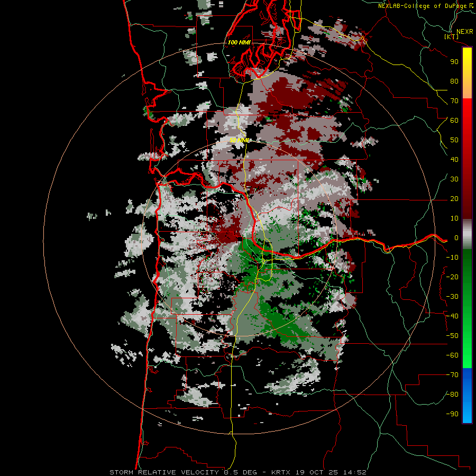Click the 19 OCT 25 date text
Image resolution: width=476 pixels, height=476 pixels.
(x=317, y=472)
